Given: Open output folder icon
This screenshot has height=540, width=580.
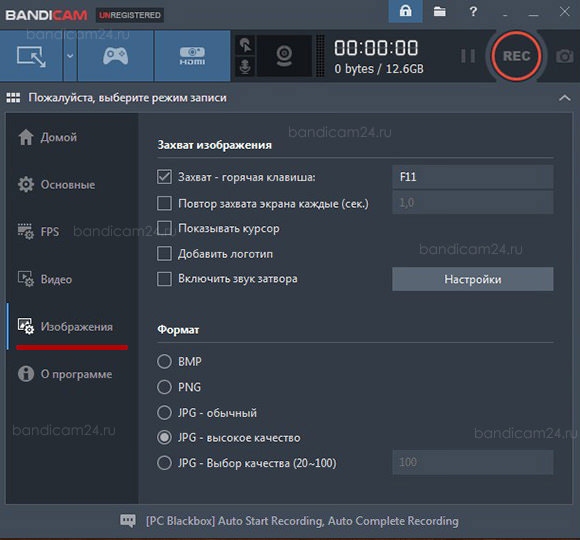Looking at the screenshot, I should [439, 11].
